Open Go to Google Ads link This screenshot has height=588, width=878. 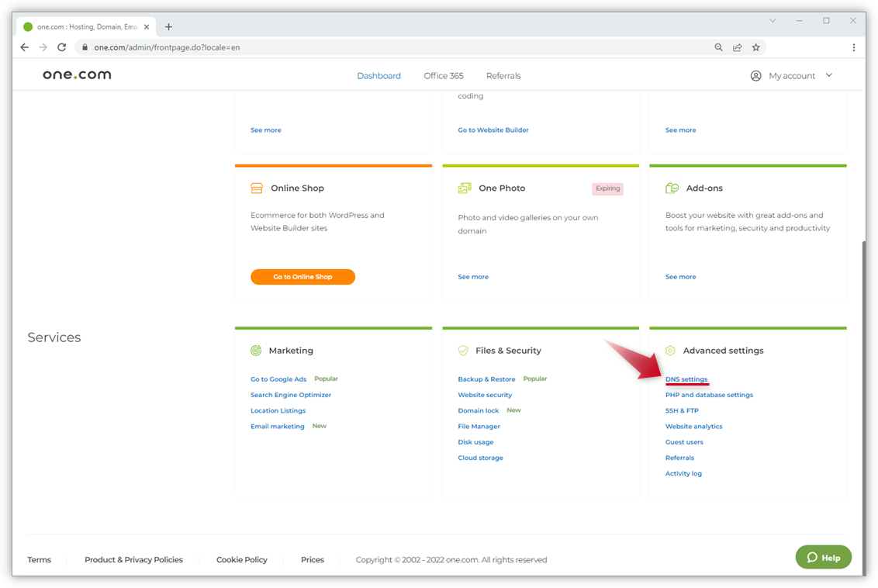click(279, 379)
